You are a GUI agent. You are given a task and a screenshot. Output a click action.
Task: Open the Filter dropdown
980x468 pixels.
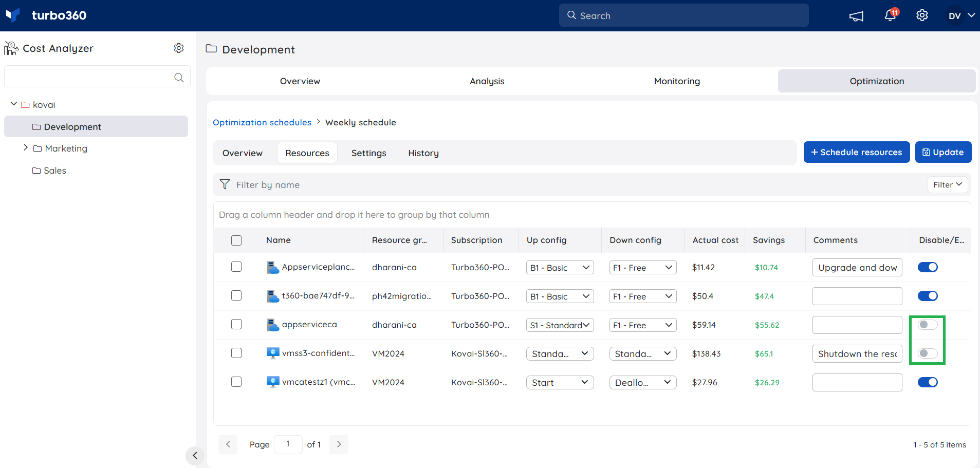(948, 185)
